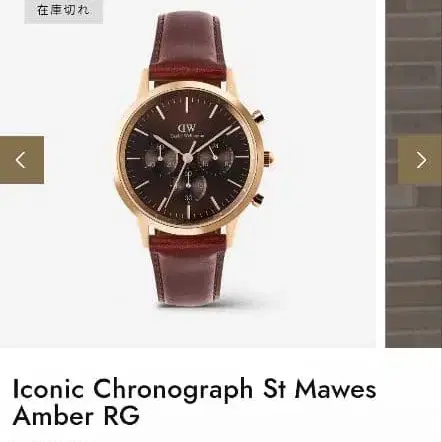The height and width of the screenshot is (442, 442).
Task: Click the lower leather strap
Action: (189, 270)
